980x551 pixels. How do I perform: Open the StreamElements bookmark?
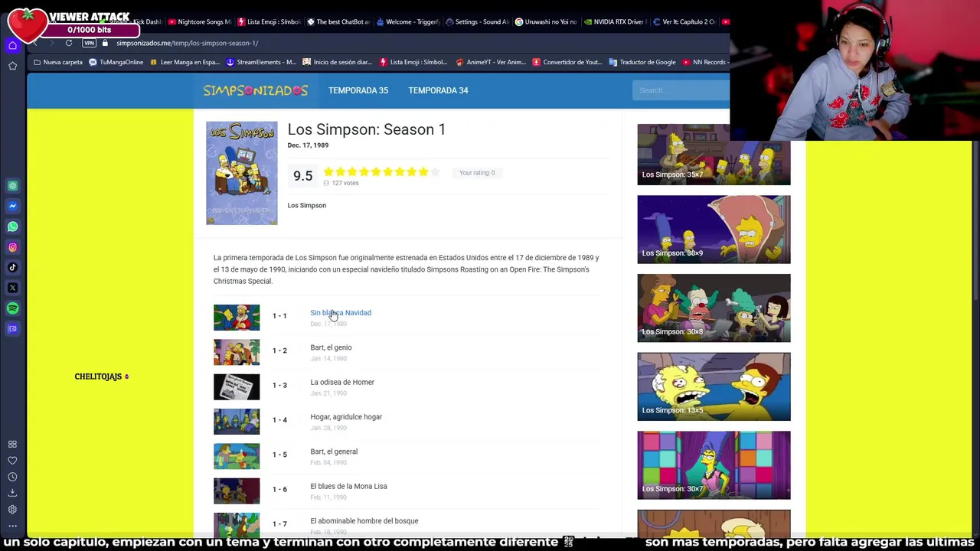click(261, 62)
